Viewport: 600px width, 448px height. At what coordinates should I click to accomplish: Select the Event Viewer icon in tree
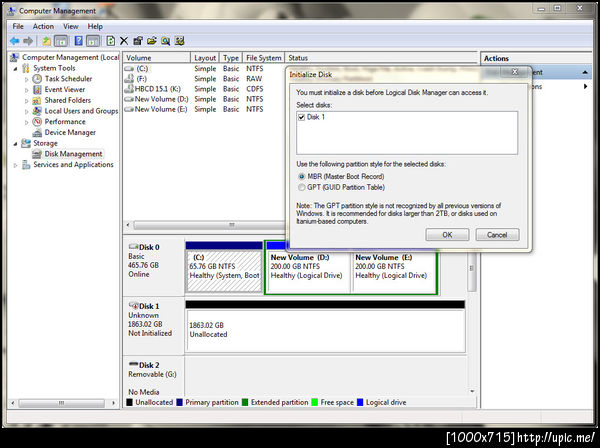tap(37, 90)
